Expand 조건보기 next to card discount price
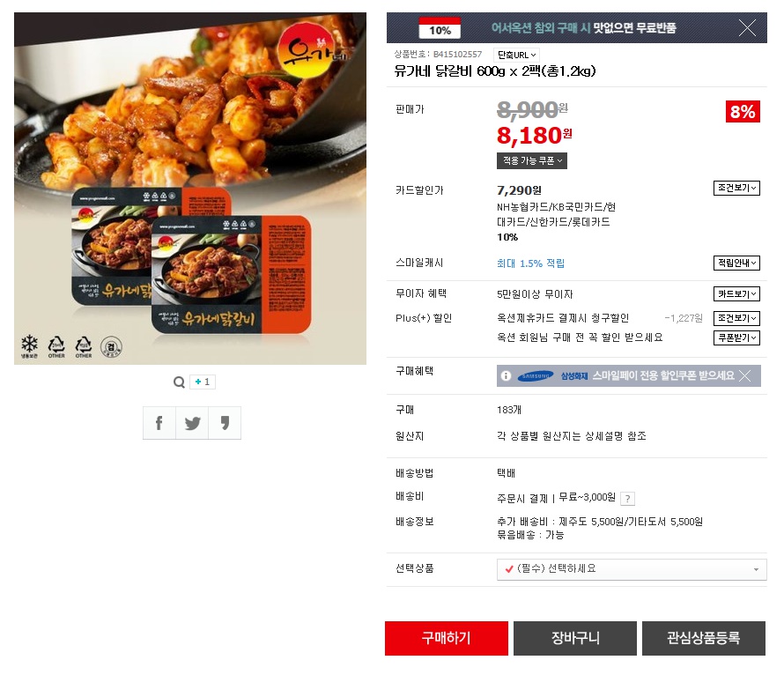This screenshot has width=784, height=675. pos(736,188)
